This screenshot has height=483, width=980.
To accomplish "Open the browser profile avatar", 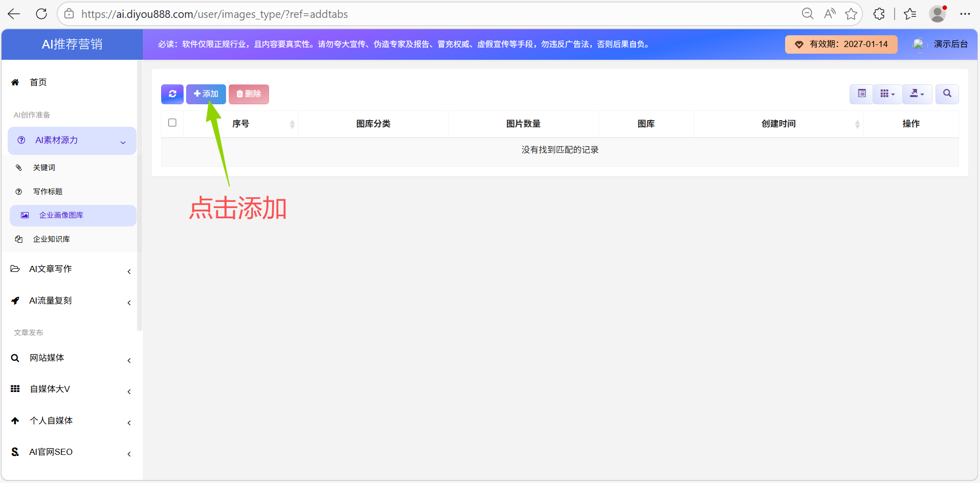I will click(x=937, y=14).
